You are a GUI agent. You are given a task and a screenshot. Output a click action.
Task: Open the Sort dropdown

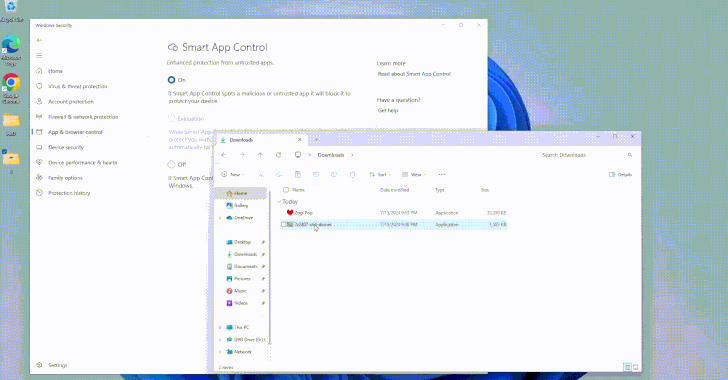[380, 175]
